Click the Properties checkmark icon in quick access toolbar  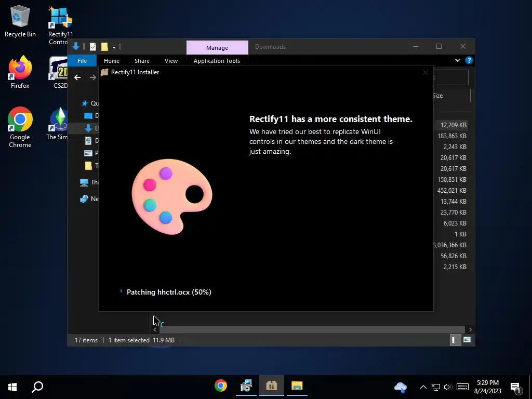click(x=92, y=47)
